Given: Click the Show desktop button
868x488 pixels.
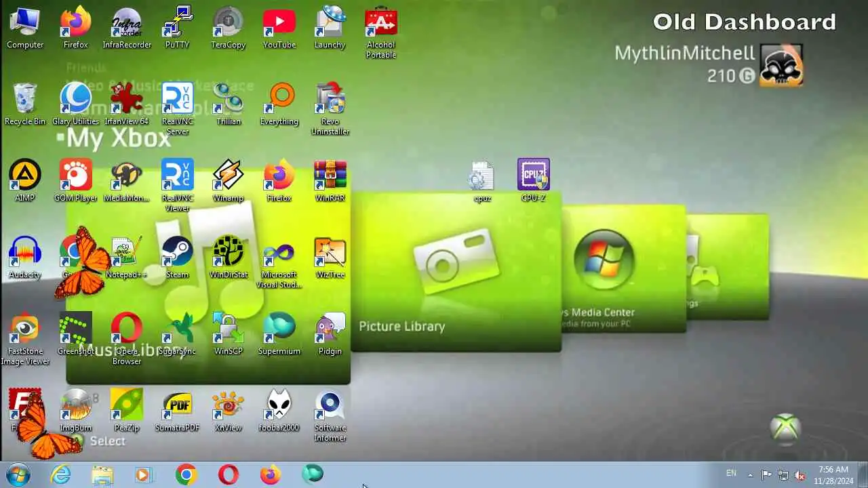Looking at the screenshot, I should (863, 475).
